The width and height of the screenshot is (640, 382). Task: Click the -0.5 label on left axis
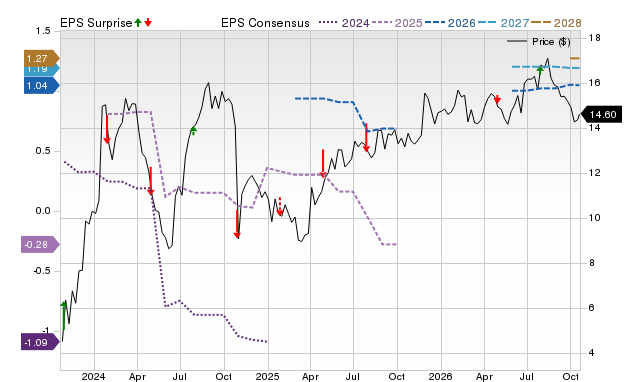pyautogui.click(x=42, y=271)
